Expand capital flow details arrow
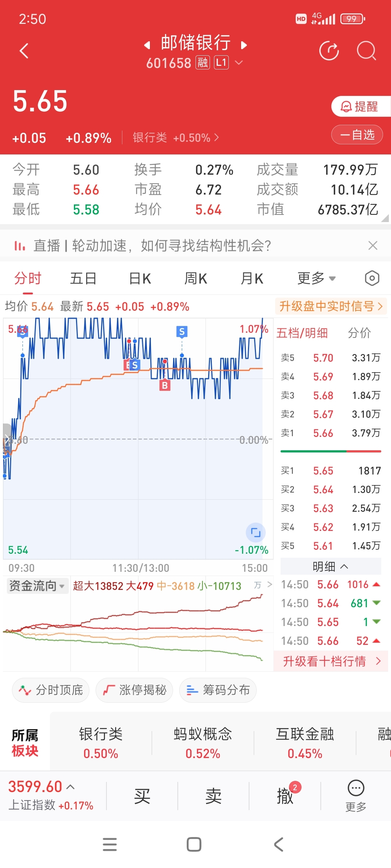Image resolution: width=391 pixels, height=868 pixels. 269,584
